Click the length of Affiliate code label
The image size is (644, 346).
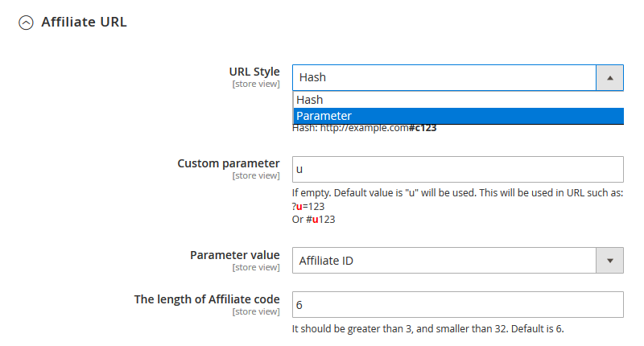(x=207, y=299)
